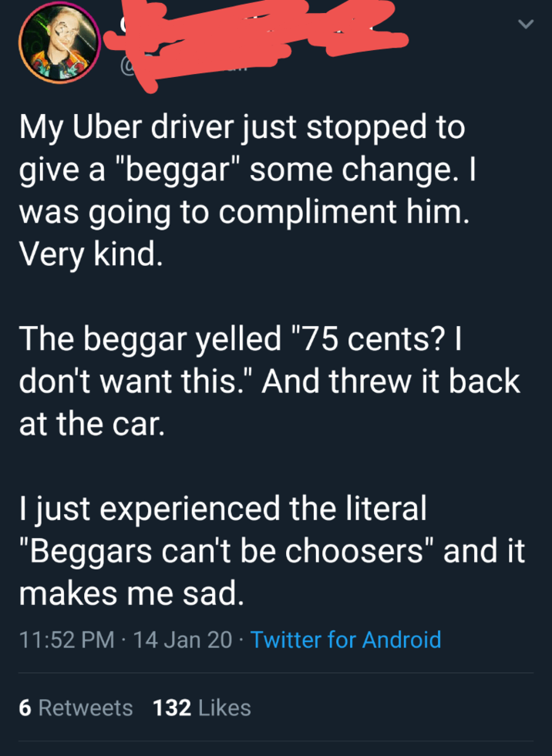
Task: Click the separator line below the stats
Action: 276,742
